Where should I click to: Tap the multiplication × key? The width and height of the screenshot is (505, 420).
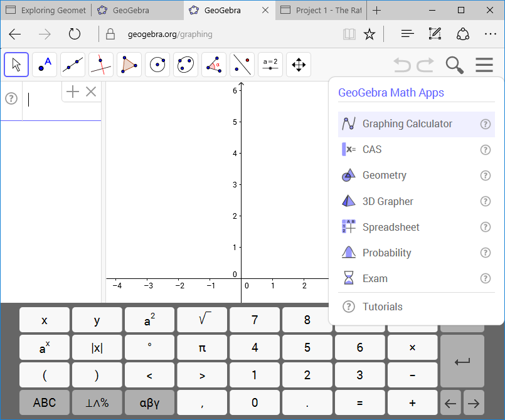[x=412, y=347]
